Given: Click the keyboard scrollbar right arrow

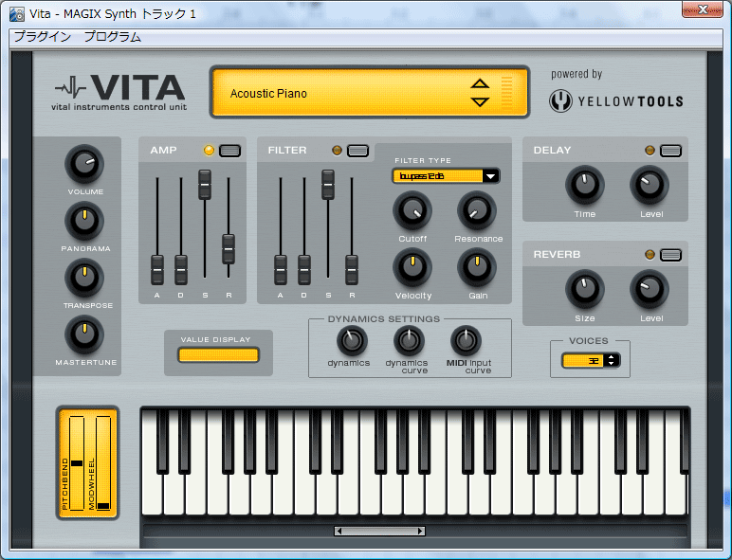Looking at the screenshot, I should pos(421,531).
